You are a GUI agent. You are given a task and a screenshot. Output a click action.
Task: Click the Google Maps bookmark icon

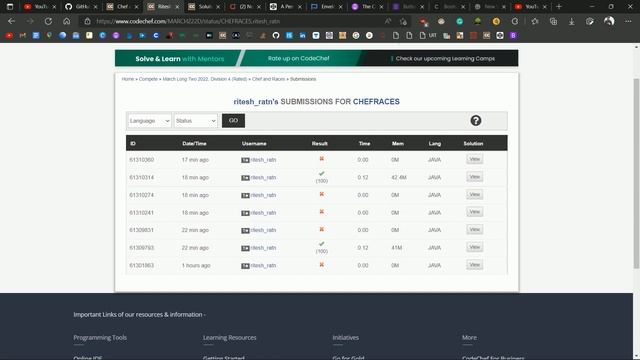coord(49,36)
